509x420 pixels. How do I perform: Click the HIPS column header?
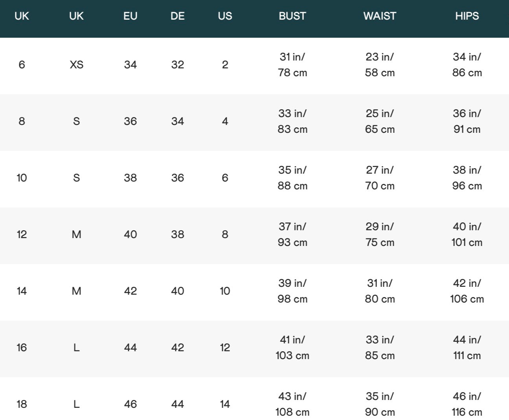[x=467, y=16]
